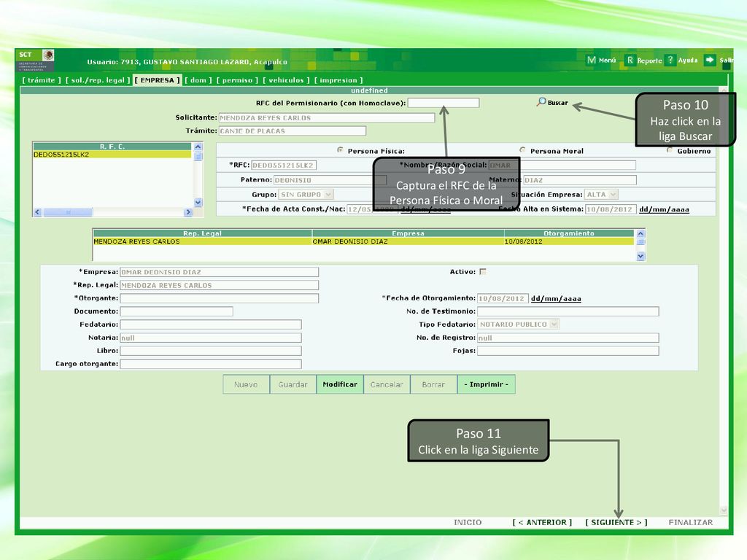The height and width of the screenshot is (560, 747).
Task: Select Gobierno radio button
Action: pyautogui.click(x=670, y=150)
